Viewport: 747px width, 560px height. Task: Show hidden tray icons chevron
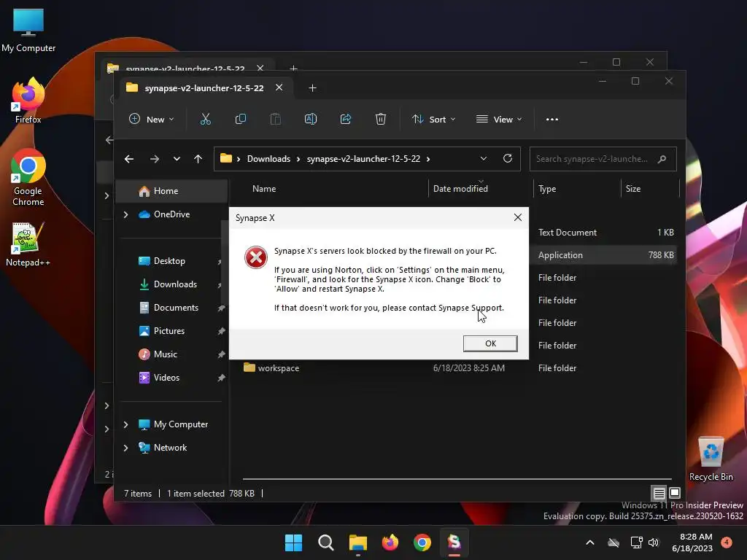[589, 542]
